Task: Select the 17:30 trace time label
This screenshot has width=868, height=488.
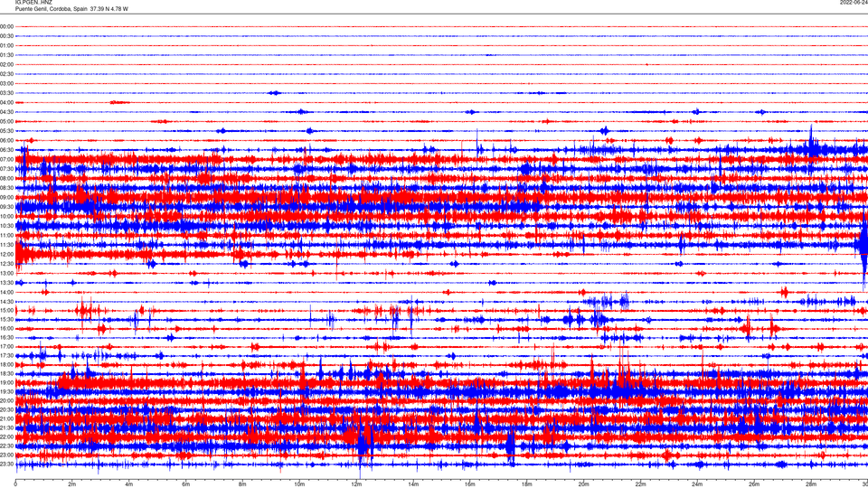Action: point(6,356)
